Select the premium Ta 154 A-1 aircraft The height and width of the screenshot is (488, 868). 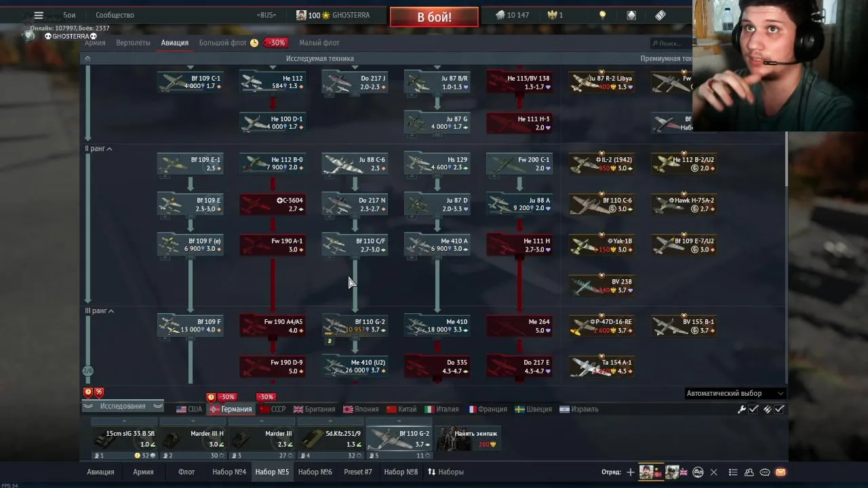point(601,367)
